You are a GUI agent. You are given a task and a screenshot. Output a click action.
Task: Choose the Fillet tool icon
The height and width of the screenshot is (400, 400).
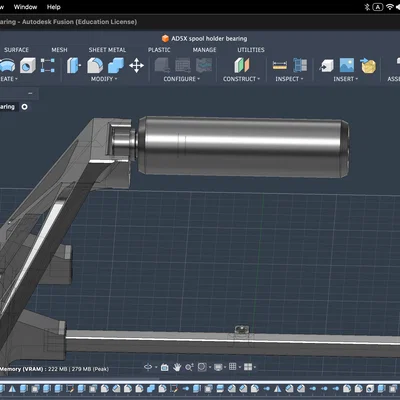(95, 65)
